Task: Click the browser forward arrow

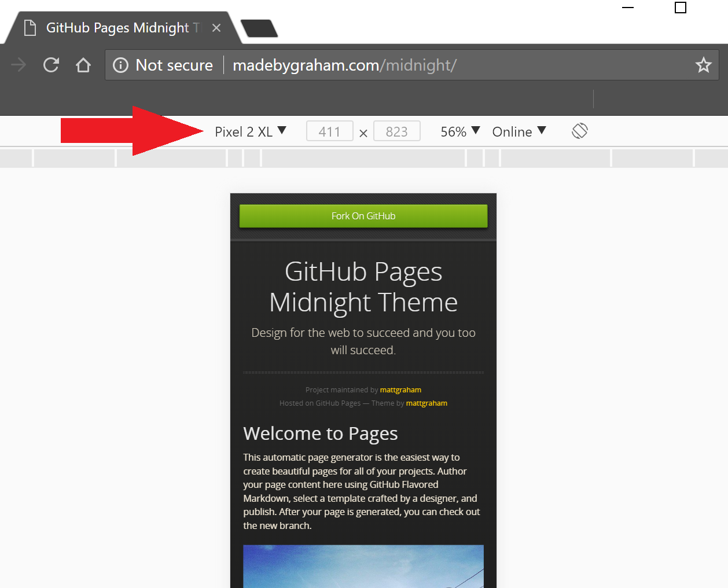Action: [19, 65]
